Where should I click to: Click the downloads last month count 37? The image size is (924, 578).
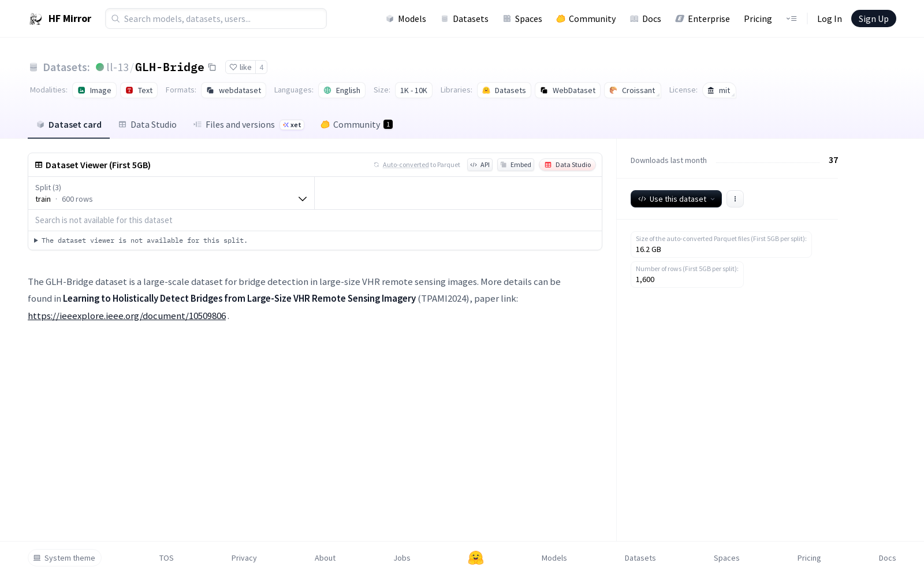[833, 160]
